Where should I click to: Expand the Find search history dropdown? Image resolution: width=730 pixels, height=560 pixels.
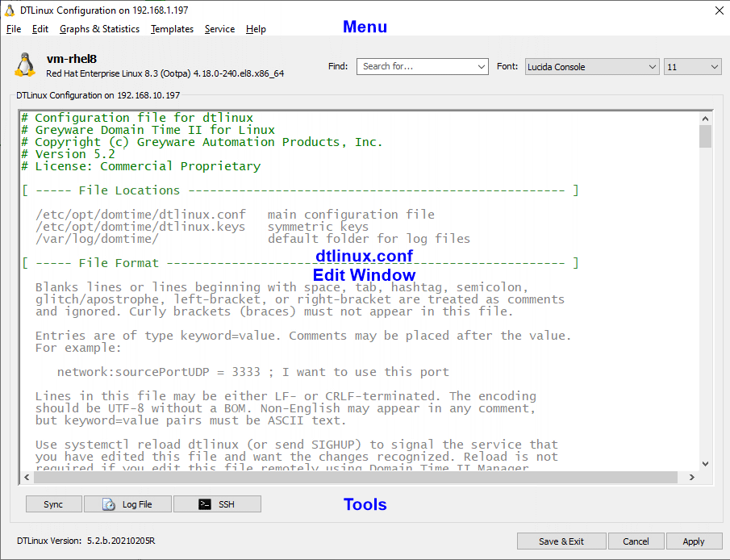482,66
